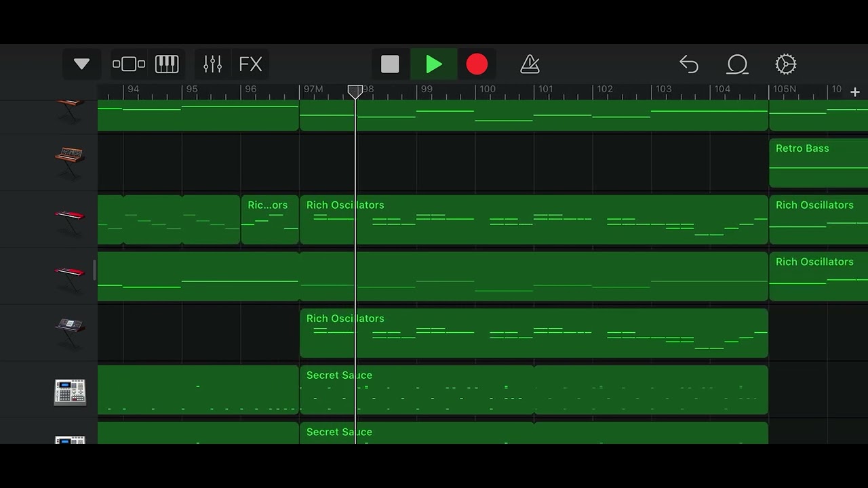The height and width of the screenshot is (488, 868).
Task: Open the keyboard instrument view
Action: [x=167, y=64]
